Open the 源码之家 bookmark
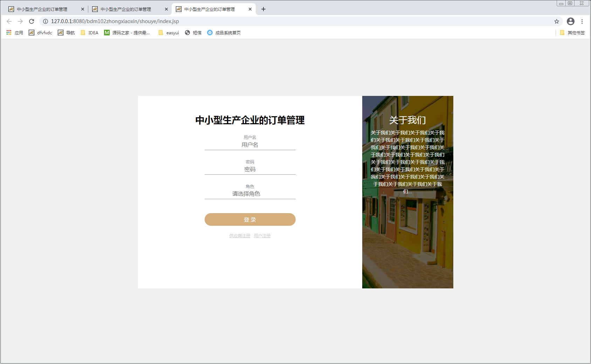 point(127,33)
